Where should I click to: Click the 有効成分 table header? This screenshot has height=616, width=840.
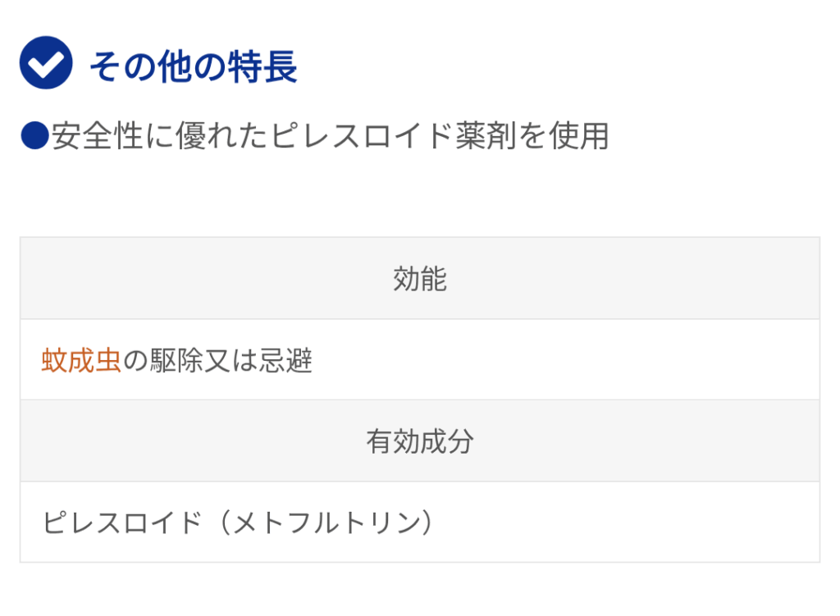[x=420, y=441]
